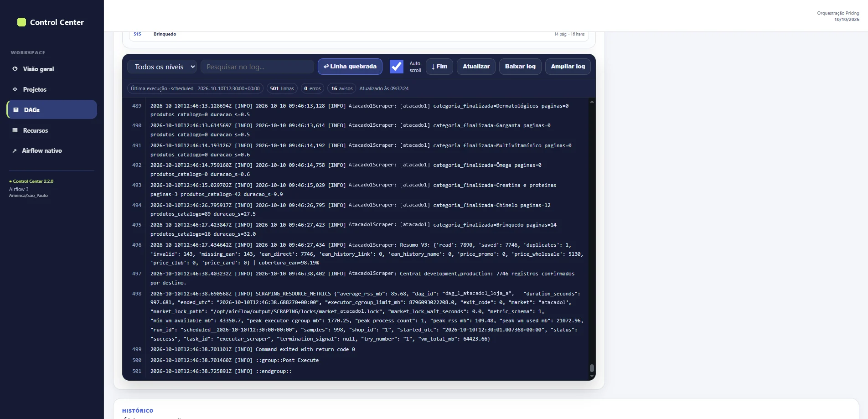Uncheck the Auto-scroll checkbox
Screen dimensions: 868x419
pyautogui.click(x=397, y=67)
